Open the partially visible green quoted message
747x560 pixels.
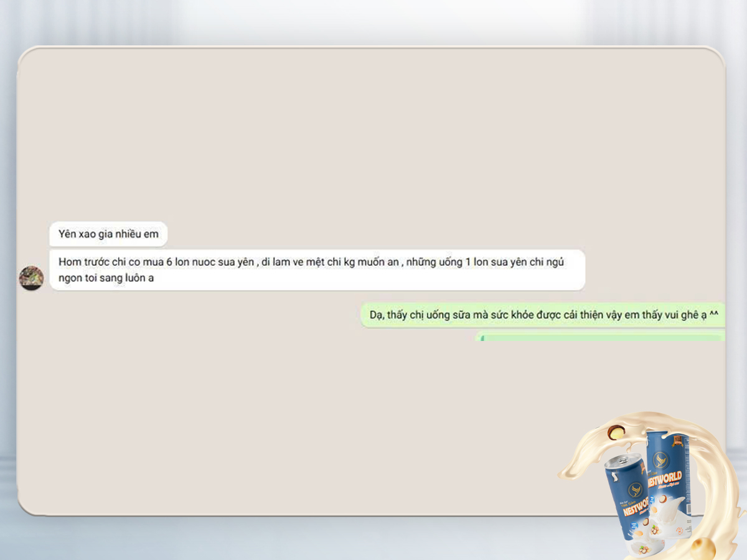coord(601,337)
